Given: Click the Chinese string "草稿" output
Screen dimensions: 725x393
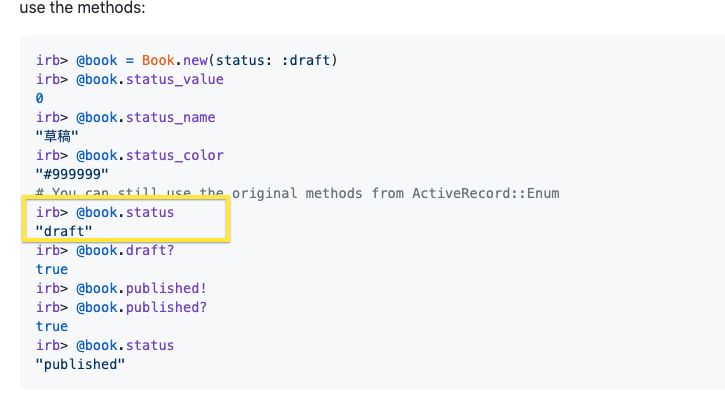Looking at the screenshot, I should pos(57,136).
